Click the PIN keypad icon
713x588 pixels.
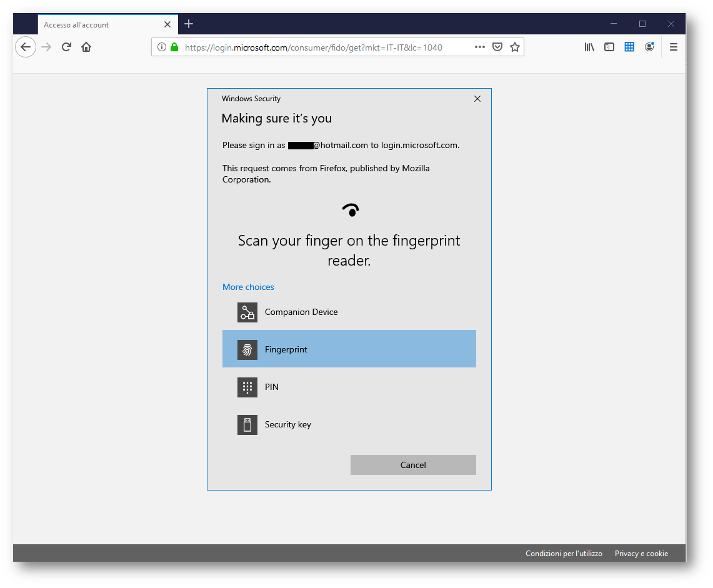point(247,387)
